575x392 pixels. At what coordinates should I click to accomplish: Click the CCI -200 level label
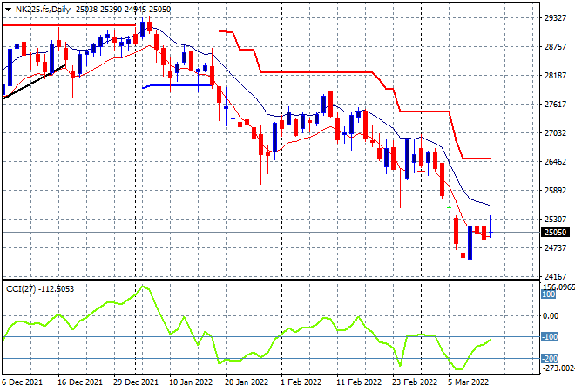(x=550, y=358)
